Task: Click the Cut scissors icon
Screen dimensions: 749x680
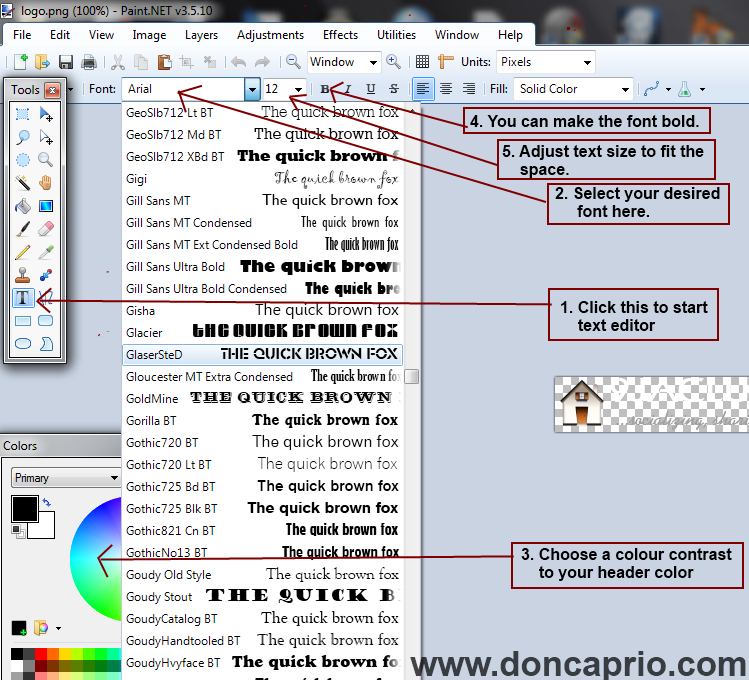Action: coord(118,62)
